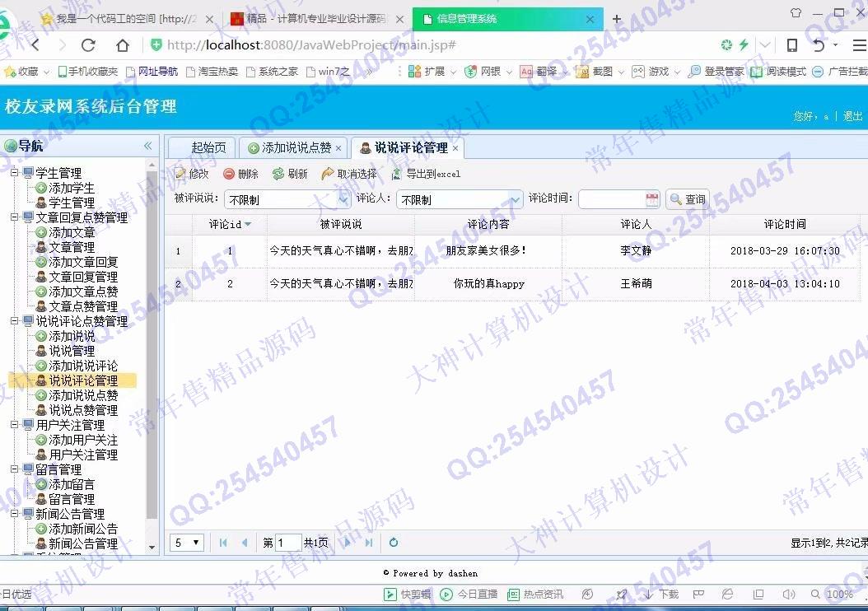The width and height of the screenshot is (868, 611).
Task: Switch to browser tab 精品-计算机专业毕业设计源码
Action: pyautogui.click(x=316, y=19)
